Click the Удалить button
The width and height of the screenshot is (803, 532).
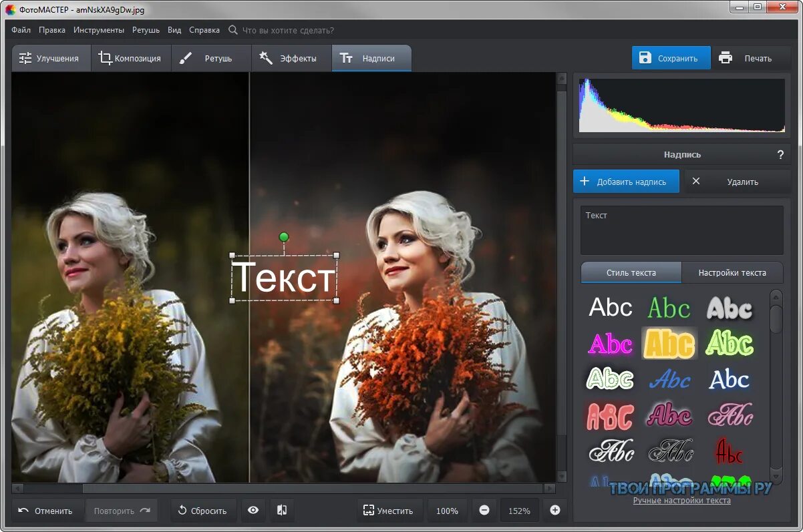737,182
